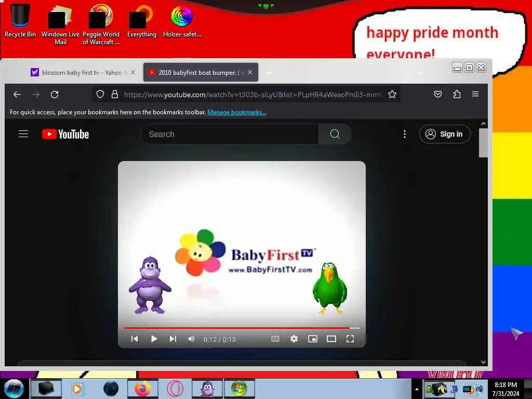
Task: View site security padlock information
Action: (115, 95)
